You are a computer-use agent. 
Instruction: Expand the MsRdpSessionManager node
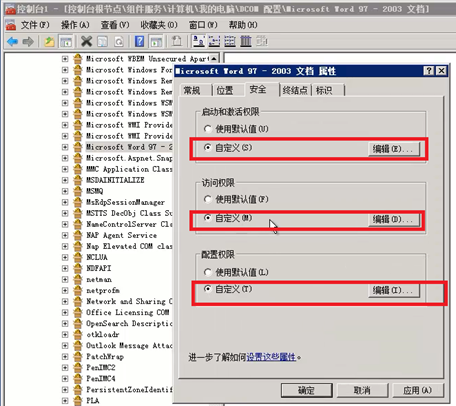65,202
